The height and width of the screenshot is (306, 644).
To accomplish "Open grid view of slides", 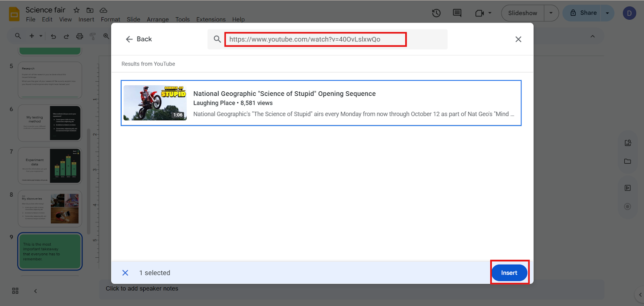I will click(x=15, y=291).
